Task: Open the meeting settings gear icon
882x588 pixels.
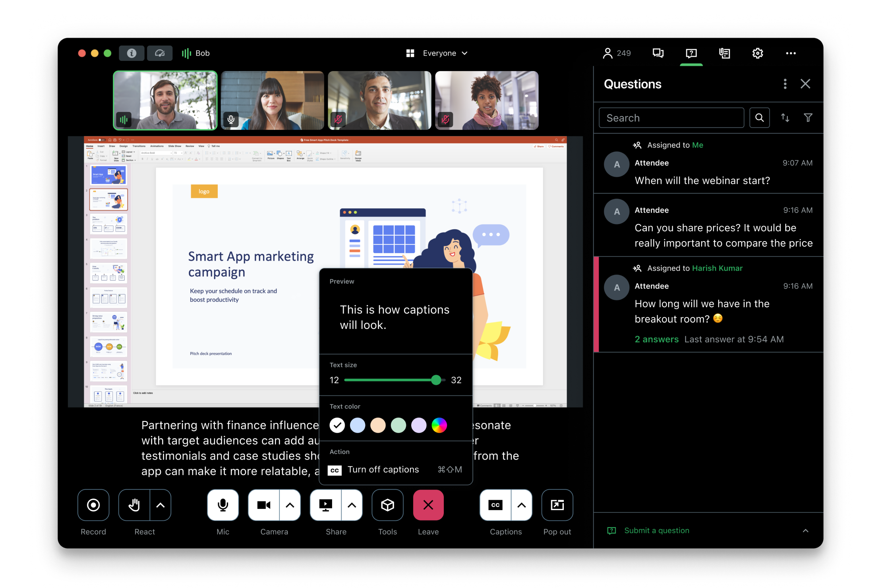Action: pyautogui.click(x=757, y=53)
